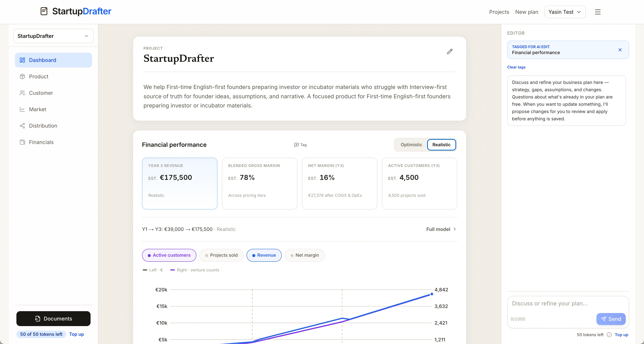This screenshot has width=644, height=344.
Task: Open the Customer section
Action: click(53, 93)
